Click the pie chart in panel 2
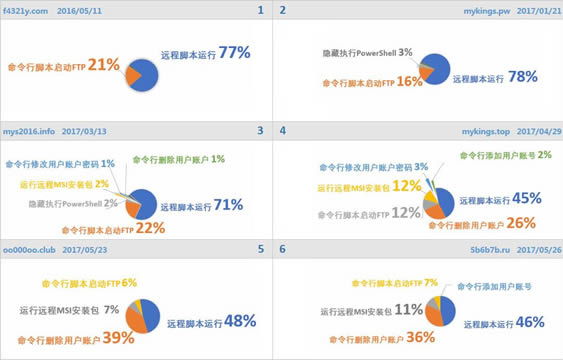This screenshot has width=563, height=360. (434, 69)
